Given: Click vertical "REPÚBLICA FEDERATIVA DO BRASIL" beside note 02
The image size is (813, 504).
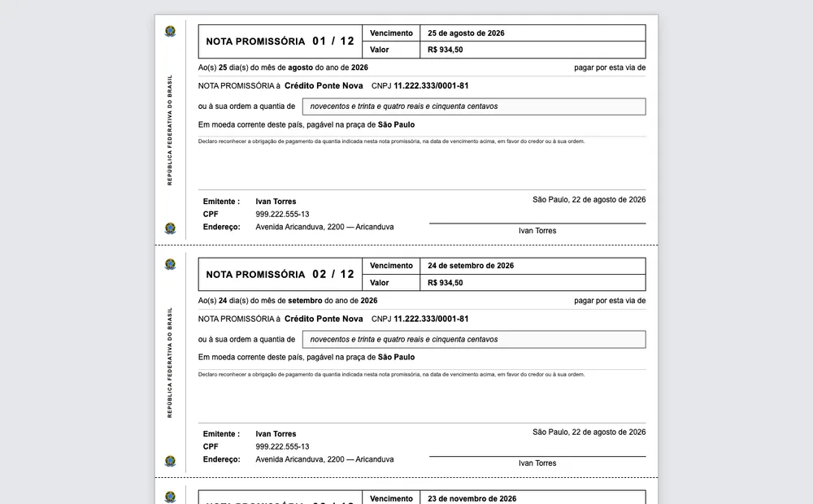Looking at the screenshot, I should click(x=170, y=363).
